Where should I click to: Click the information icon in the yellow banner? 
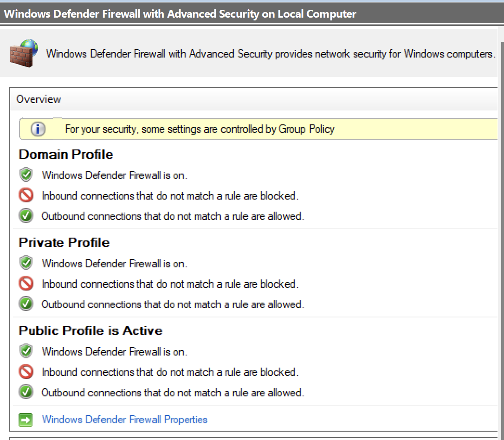(38, 129)
